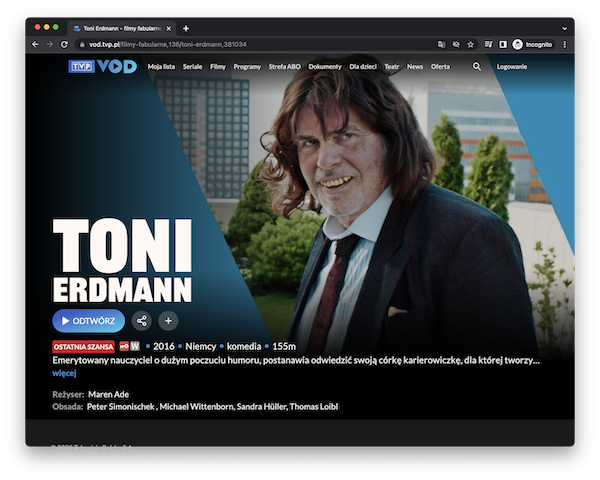
Task: Click the W accessibility badge
Action: (135, 346)
